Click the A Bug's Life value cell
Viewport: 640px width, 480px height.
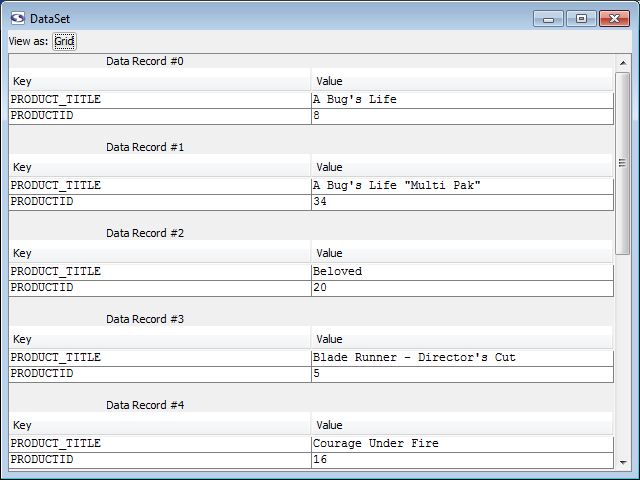(x=462, y=100)
